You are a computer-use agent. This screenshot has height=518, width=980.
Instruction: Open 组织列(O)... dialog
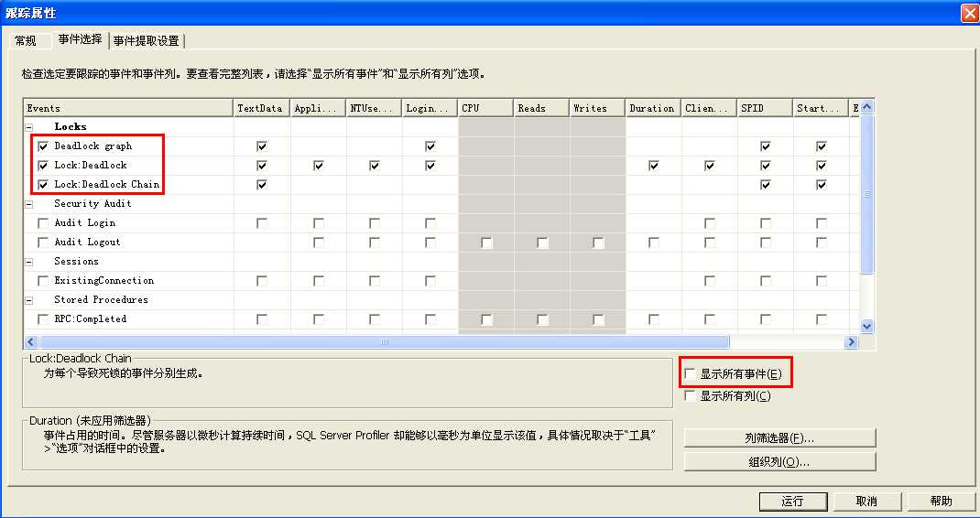point(779,462)
